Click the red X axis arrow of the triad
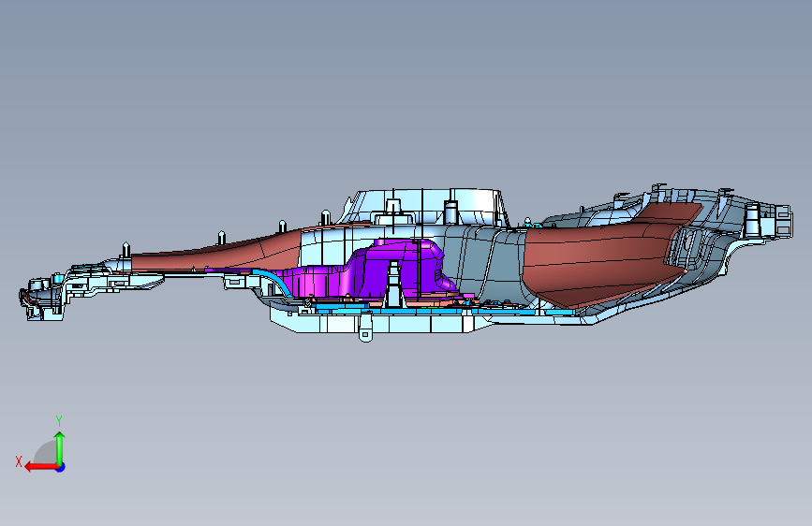The height and width of the screenshot is (526, 812). [41, 467]
